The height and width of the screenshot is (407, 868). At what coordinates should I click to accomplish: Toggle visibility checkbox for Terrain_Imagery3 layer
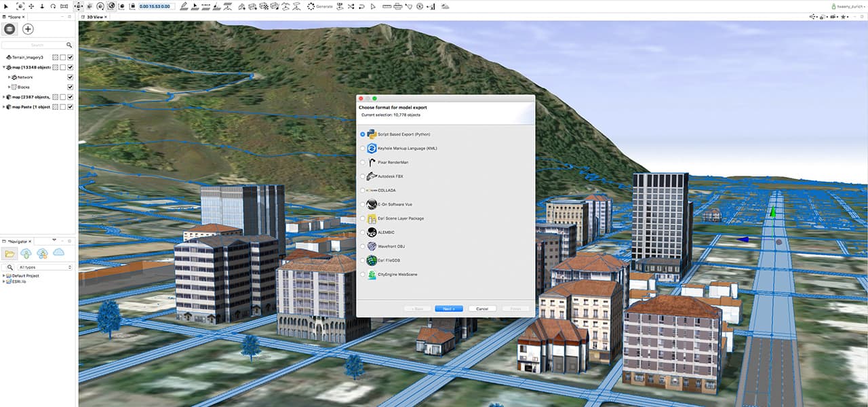tap(71, 58)
